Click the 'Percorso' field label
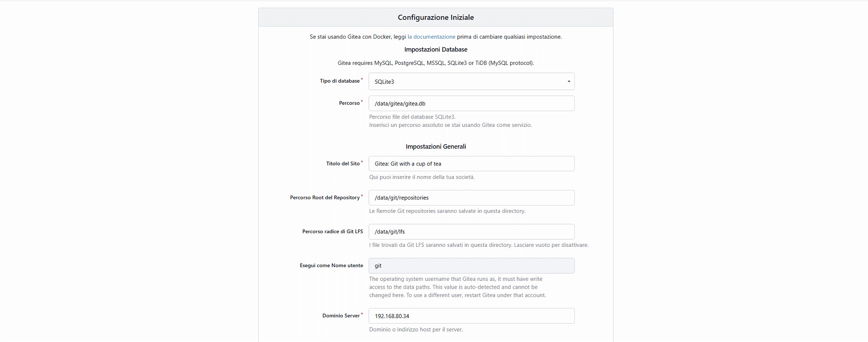 (349, 103)
